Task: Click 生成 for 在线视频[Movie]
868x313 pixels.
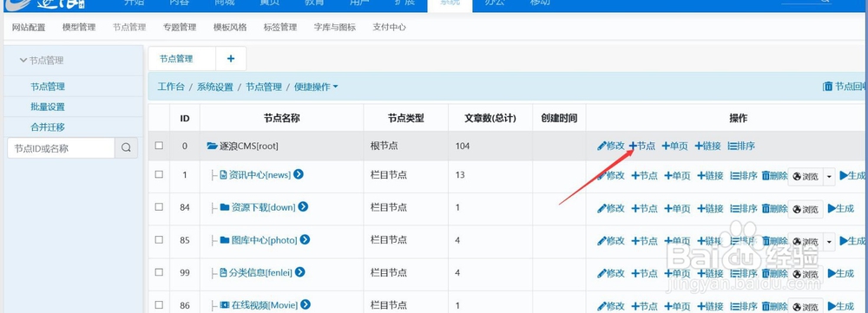Action: coord(841,306)
